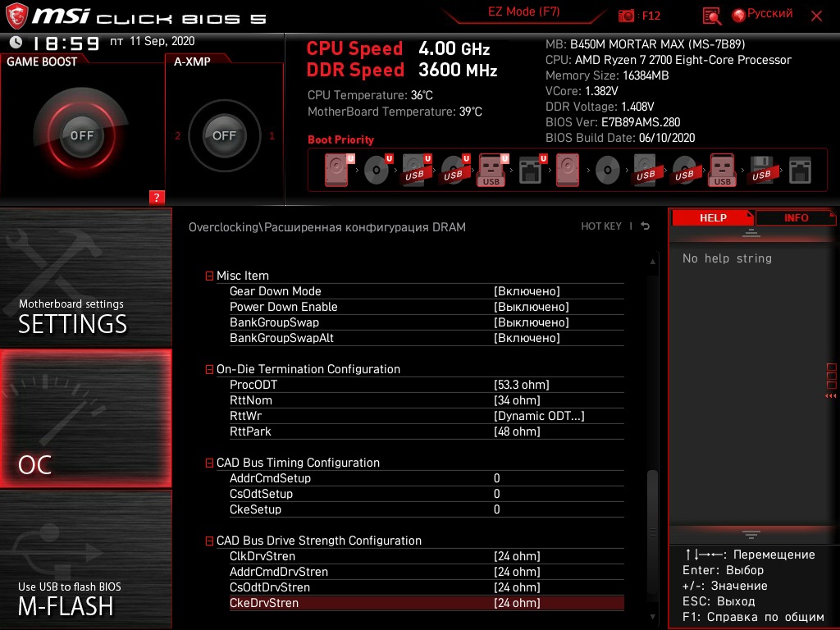The width and height of the screenshot is (840, 630).
Task: Open ClkDrvStren 24 ohm value list
Action: [x=517, y=556]
